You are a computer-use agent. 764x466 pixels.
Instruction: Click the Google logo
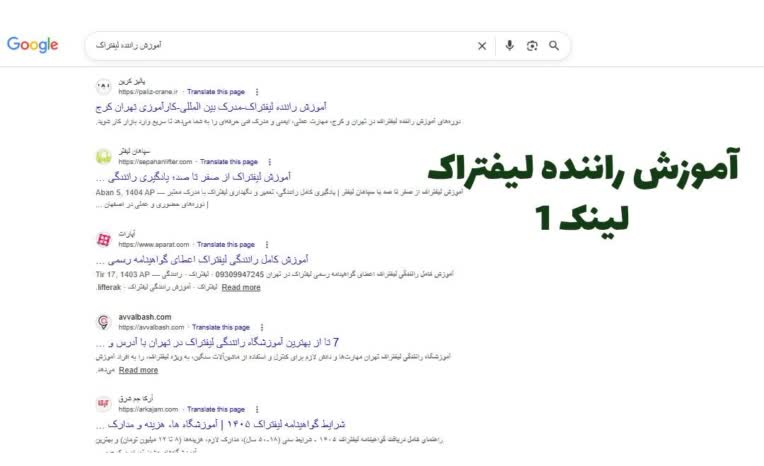[33, 45]
